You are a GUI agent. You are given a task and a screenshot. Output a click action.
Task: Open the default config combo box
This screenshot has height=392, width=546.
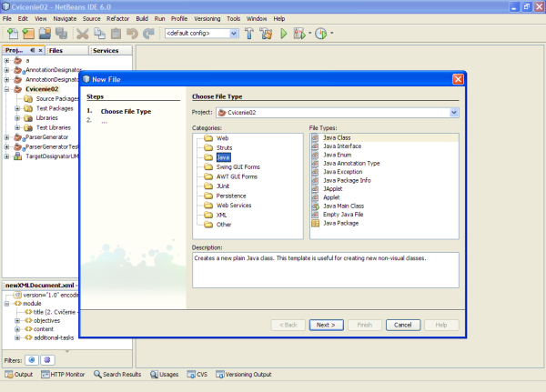(202, 34)
